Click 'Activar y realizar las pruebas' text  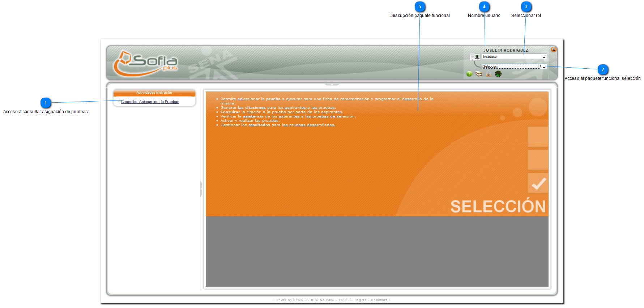point(250,121)
